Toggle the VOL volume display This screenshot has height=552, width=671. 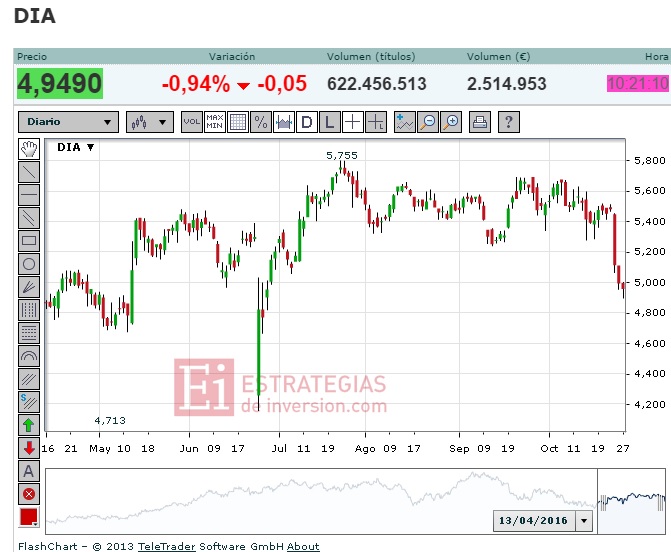coord(191,122)
